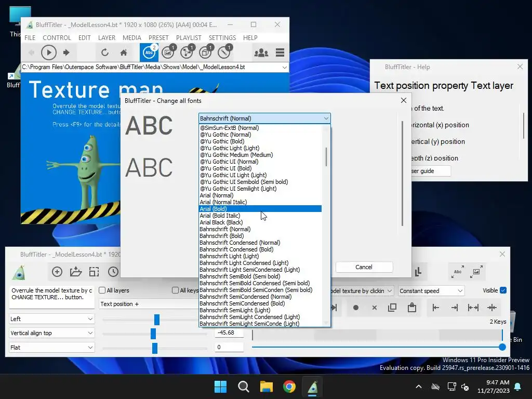Click the Play button in BluffTitler toolbar
The height and width of the screenshot is (399, 532).
tap(48, 52)
